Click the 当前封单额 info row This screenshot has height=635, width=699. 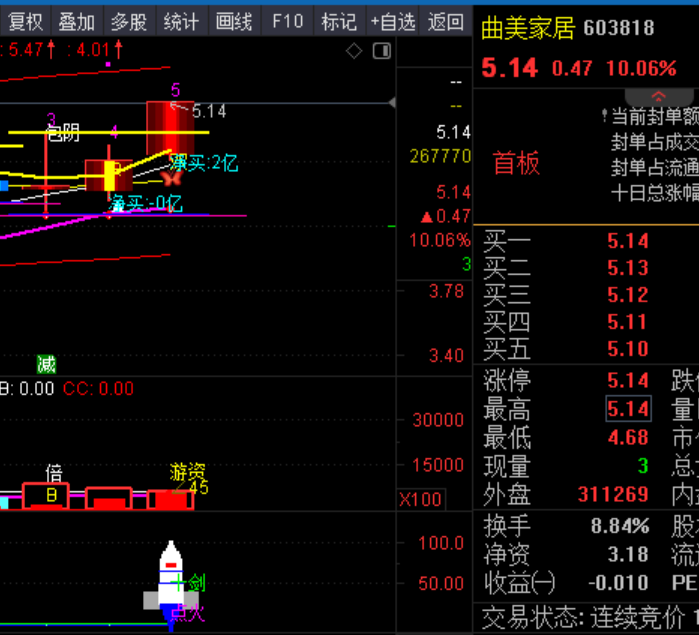pyautogui.click(x=654, y=116)
